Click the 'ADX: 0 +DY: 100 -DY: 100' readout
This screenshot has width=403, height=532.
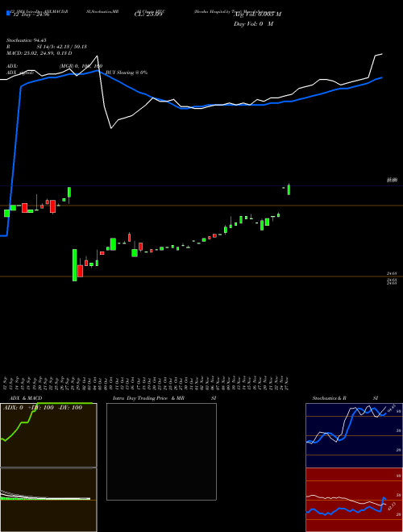click(43, 408)
